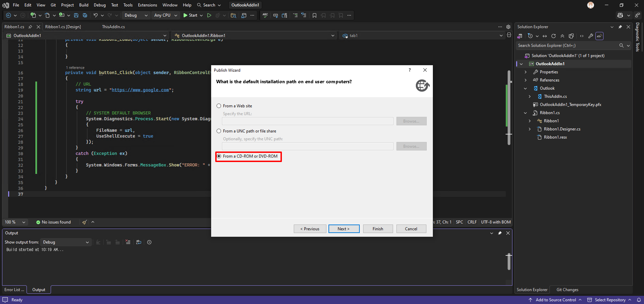Viewport: 644px width, 304px height.
Task: Expand the Properties node in Solution Explorer
Action: (x=526, y=72)
